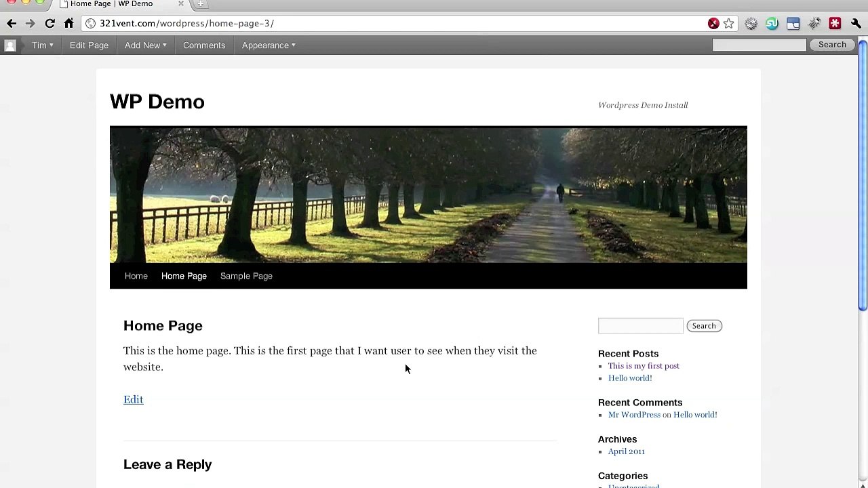Click the Leave a Reply heading
Viewport: 868px width, 488px height.
click(167, 464)
